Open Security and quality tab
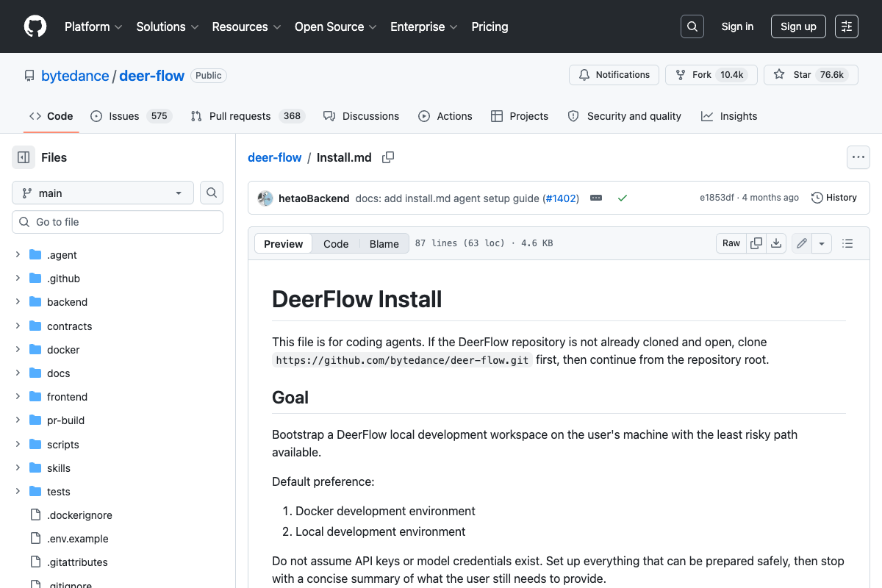The image size is (882, 588). click(x=625, y=116)
